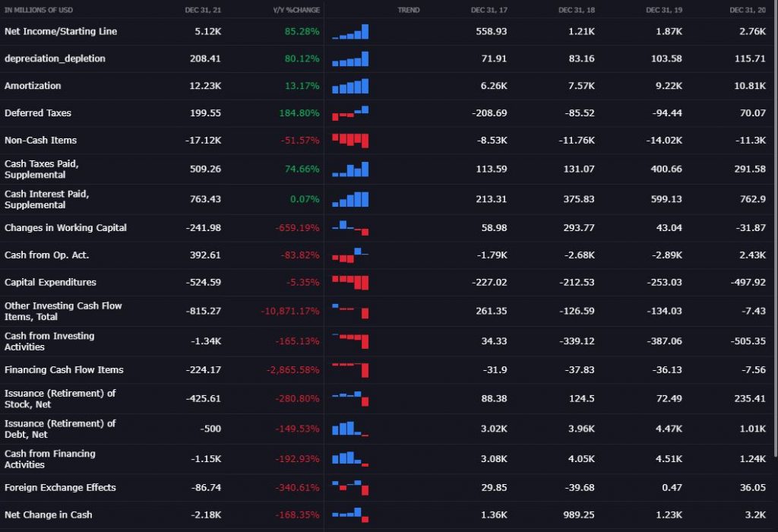Image resolution: width=778 pixels, height=532 pixels.
Task: Click the Cash Taxes Paid, Supplemental row label
Action: (42, 169)
